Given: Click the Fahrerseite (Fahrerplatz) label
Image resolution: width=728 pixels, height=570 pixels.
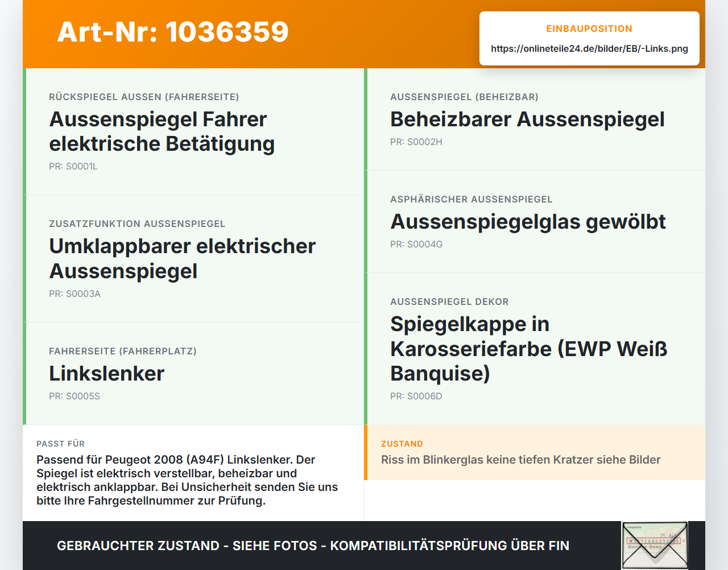Looking at the screenshot, I should click(123, 351).
